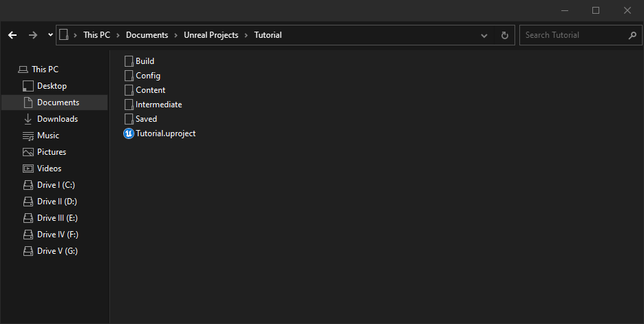
Task: Go to Unreal Projects breadcrumb
Action: 211,35
